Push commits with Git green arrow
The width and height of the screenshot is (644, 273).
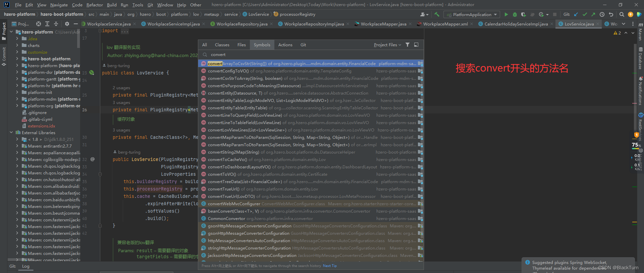pyautogui.click(x=593, y=14)
